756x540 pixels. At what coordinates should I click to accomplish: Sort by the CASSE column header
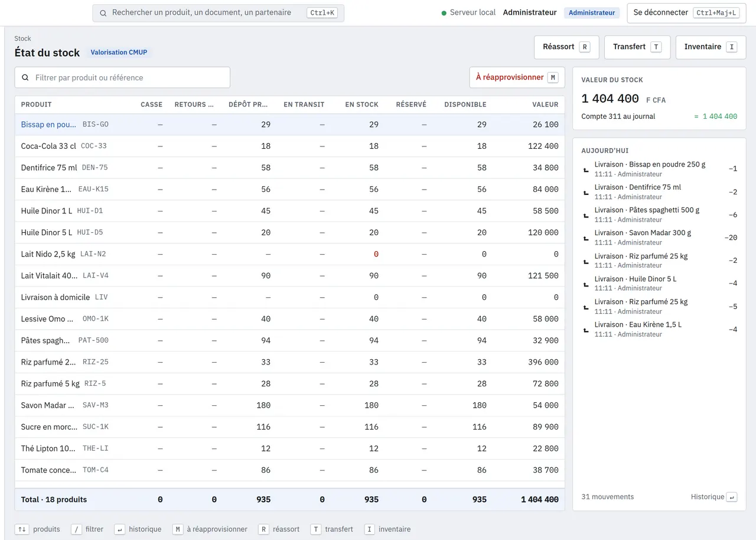click(x=151, y=105)
